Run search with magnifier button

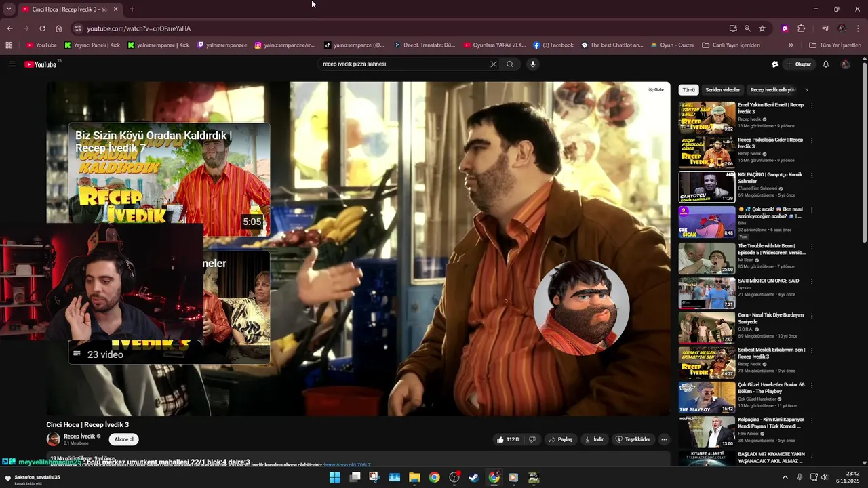point(510,64)
